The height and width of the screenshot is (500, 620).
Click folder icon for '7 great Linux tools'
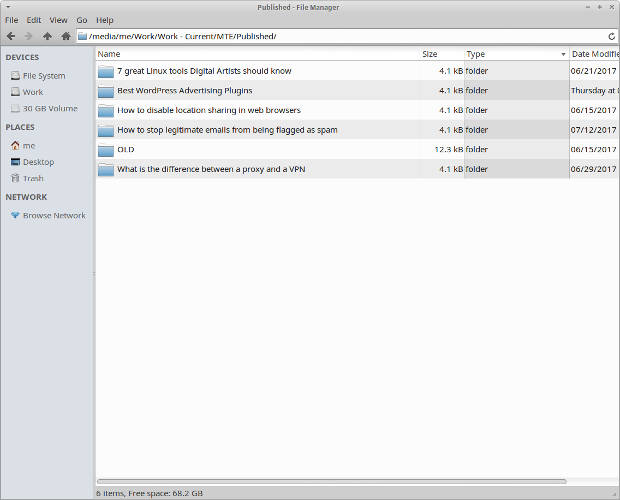click(x=106, y=71)
